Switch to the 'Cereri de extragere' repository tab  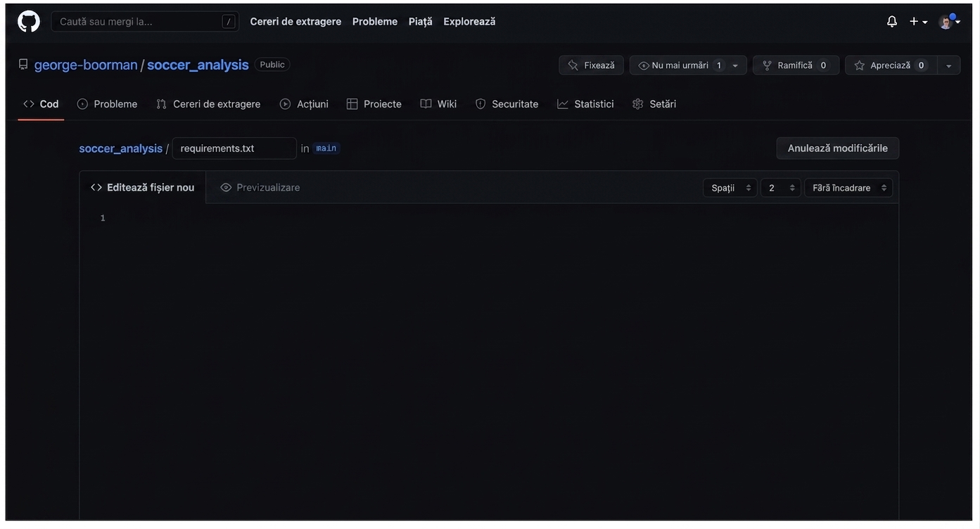[208, 104]
